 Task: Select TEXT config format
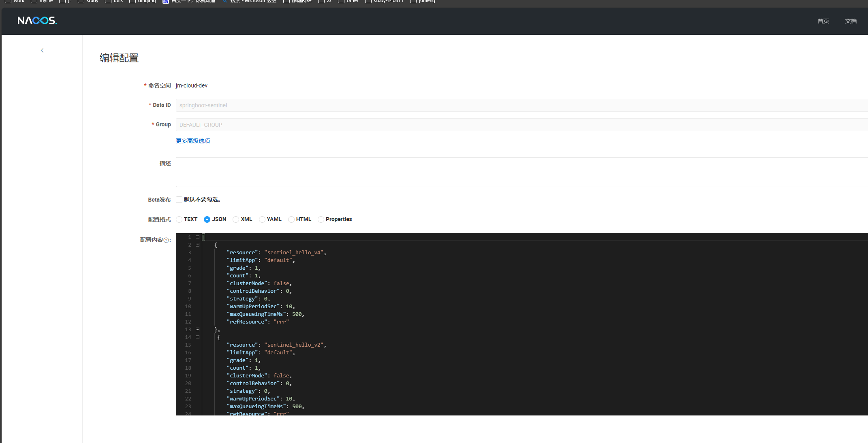point(179,219)
